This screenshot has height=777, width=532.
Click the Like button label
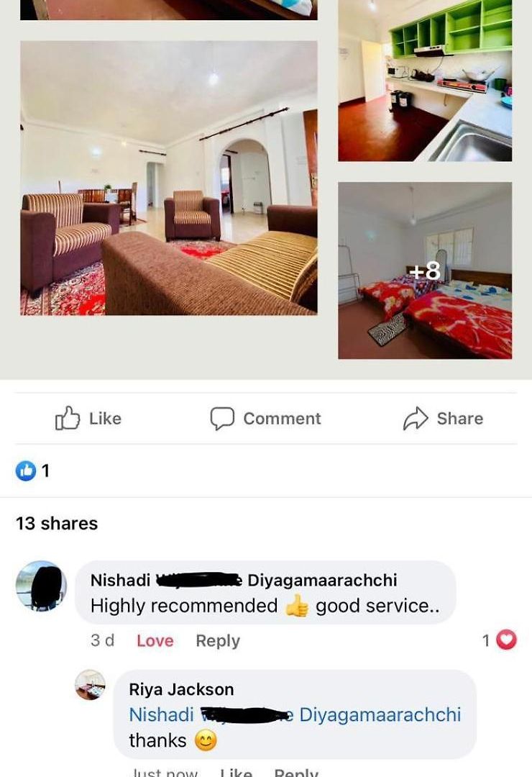105,419
